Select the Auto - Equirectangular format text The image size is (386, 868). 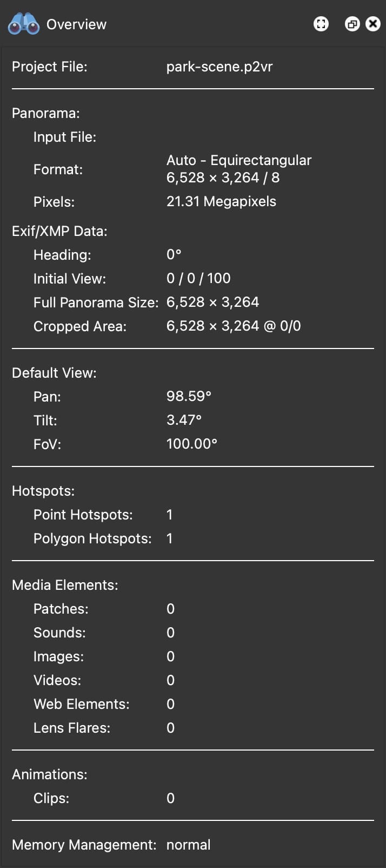click(x=239, y=160)
